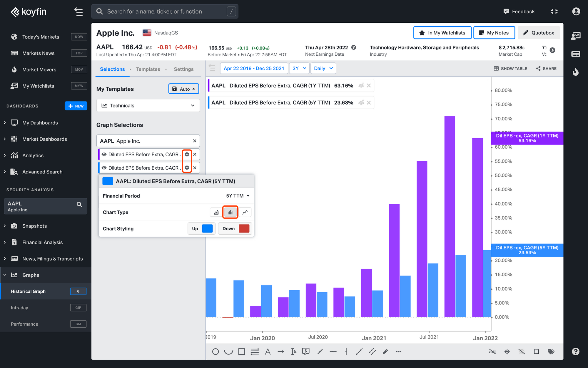The width and height of the screenshot is (588, 368).
Task: Collapse the chart selections panel toggle
Action: [x=212, y=68]
